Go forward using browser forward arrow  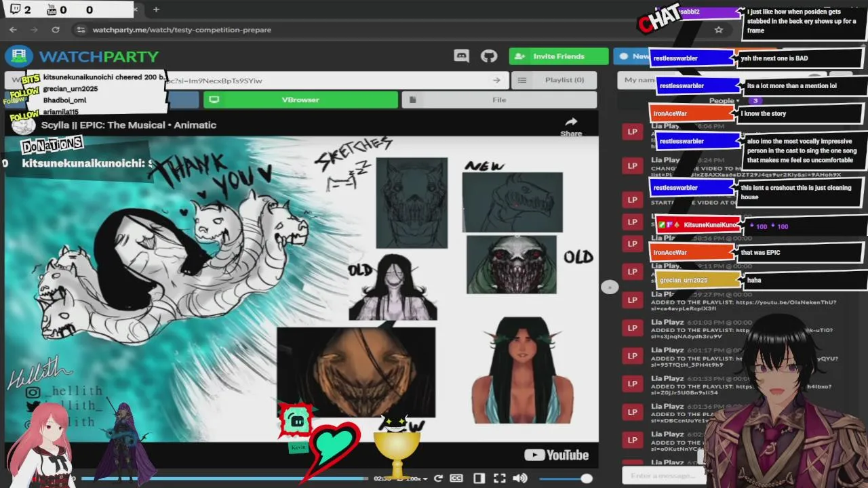click(34, 30)
